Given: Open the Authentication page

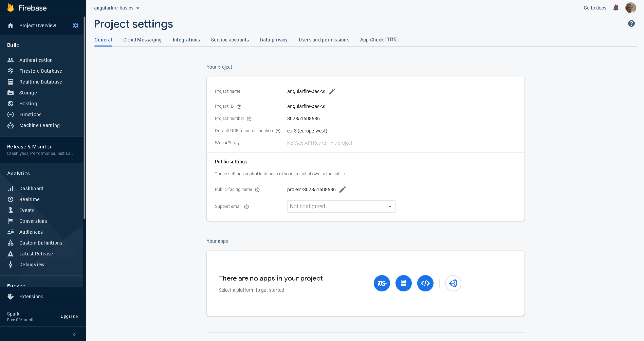Looking at the screenshot, I should pos(36,60).
